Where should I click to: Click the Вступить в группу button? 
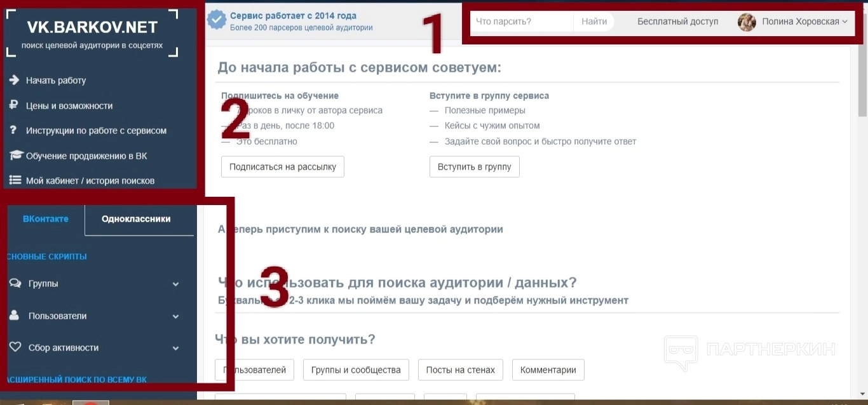(x=475, y=167)
